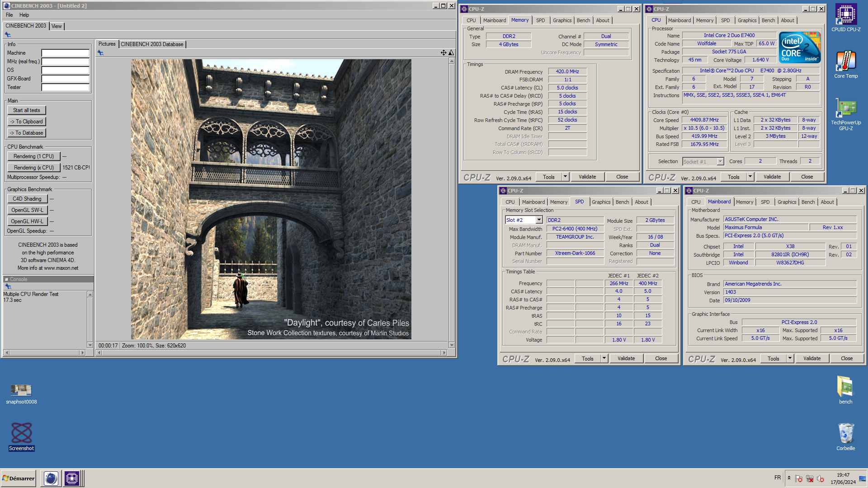Click To Database button
Viewport: 868px width, 488px height.
[26, 133]
